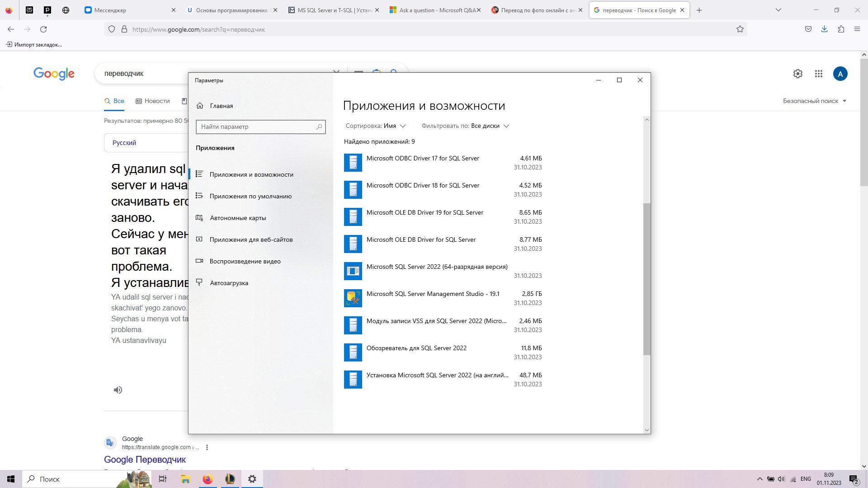
Task: Select Microsoft ODBC Driver 17 for SQL Server
Action: (423, 159)
